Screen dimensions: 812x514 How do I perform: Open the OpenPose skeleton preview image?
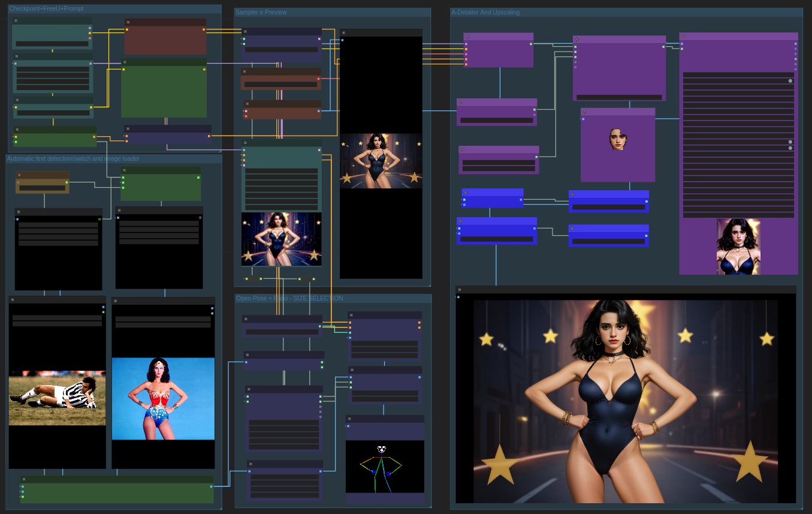click(x=385, y=467)
